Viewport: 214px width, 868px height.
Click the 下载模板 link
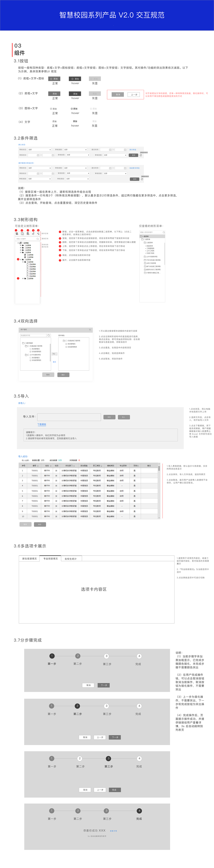coord(41,424)
